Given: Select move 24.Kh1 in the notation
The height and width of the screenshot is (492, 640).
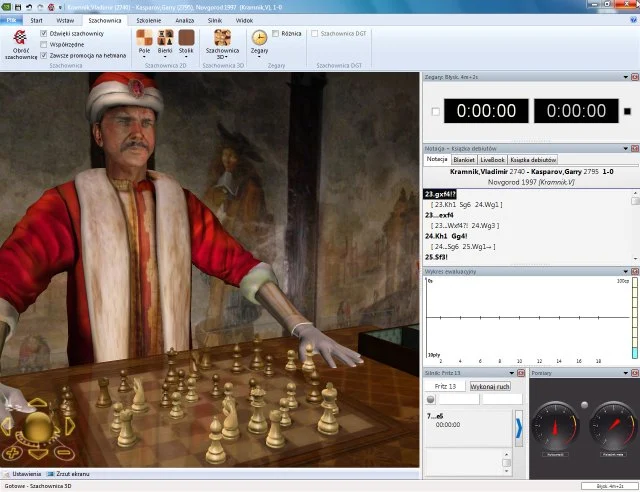Looking at the screenshot, I should click(x=438, y=237).
